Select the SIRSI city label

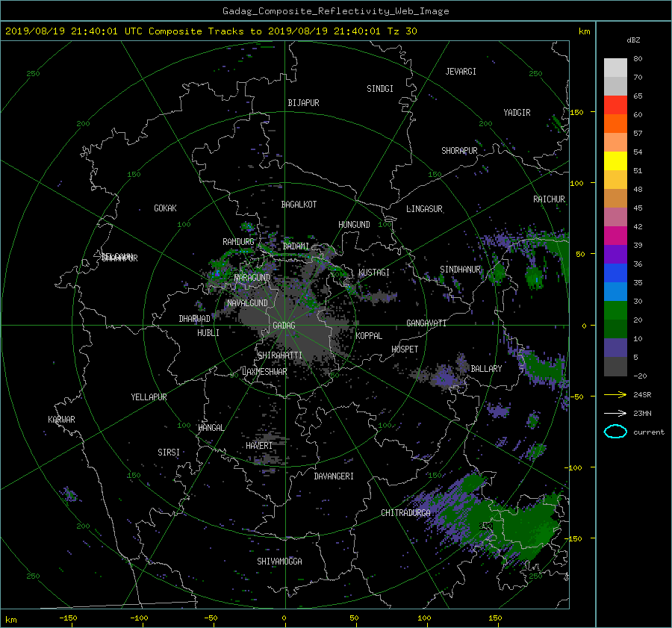169,453
